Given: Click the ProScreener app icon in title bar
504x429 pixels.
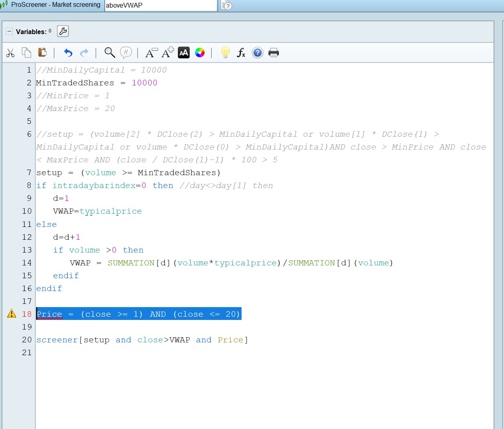Looking at the screenshot, I should click(4, 5).
